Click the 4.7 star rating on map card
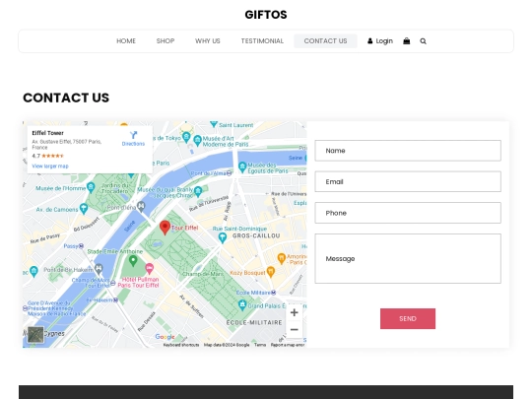Image resolution: width=532 pixels, height=399 pixels. click(x=48, y=156)
